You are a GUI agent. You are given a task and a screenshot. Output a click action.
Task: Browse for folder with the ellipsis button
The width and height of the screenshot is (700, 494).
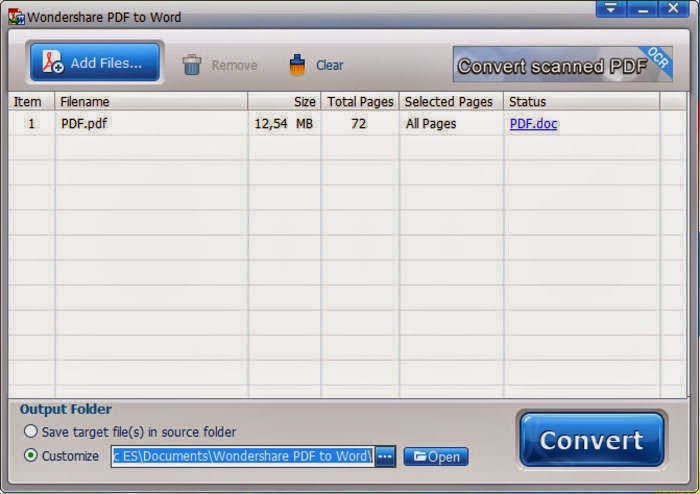coord(385,457)
